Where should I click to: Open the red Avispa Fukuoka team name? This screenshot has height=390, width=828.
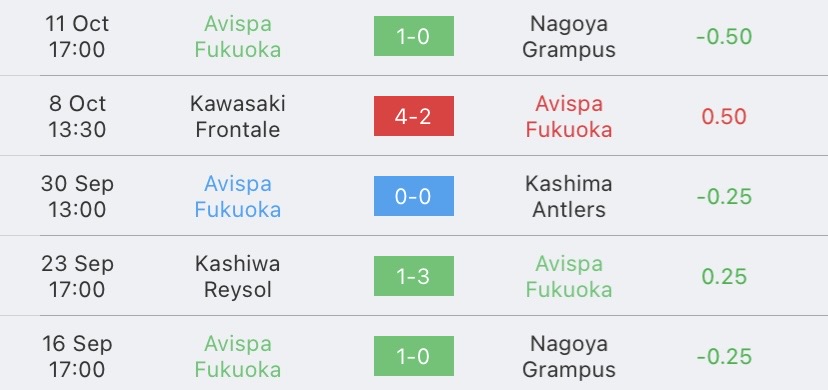569,117
